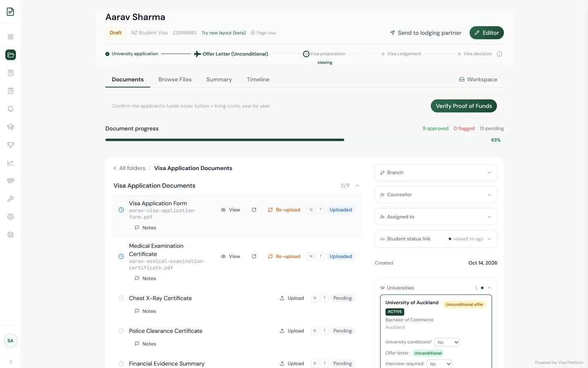The width and height of the screenshot is (588, 368).
Task: Open the wrench tools sidebar icon
Action: [x=11, y=199]
